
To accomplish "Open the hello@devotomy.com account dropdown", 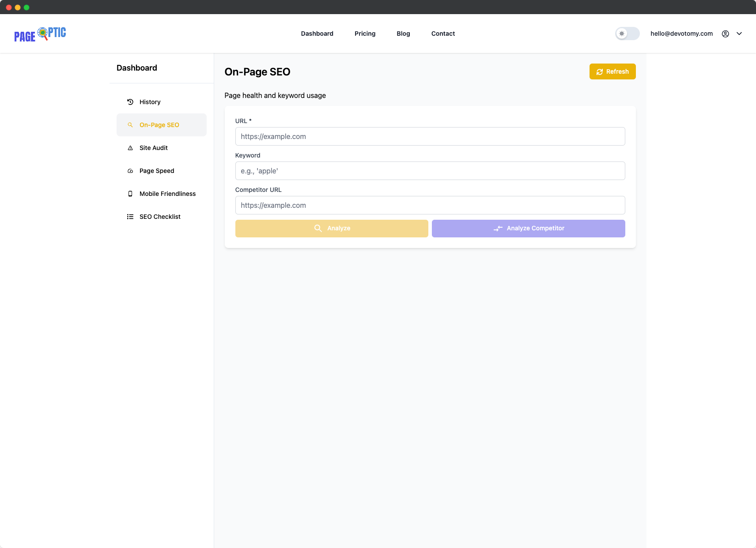I will pyautogui.click(x=681, y=34).
